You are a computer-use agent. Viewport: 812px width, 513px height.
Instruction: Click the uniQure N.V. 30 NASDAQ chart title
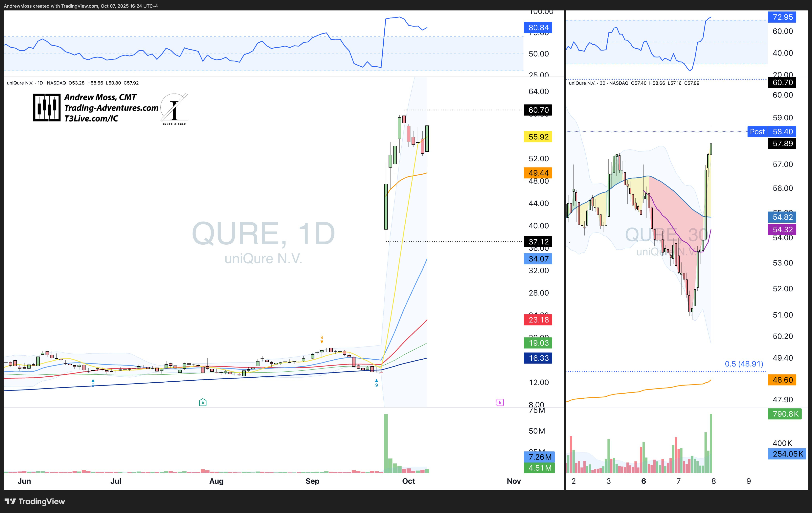(x=598, y=83)
